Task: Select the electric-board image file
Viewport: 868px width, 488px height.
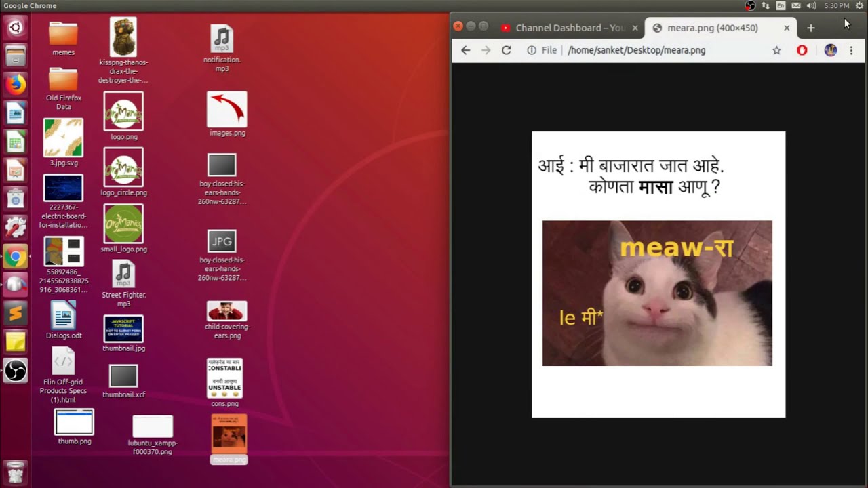Action: click(x=63, y=201)
